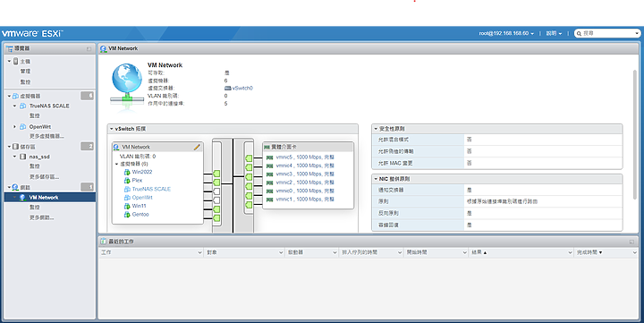The width and height of the screenshot is (644, 323).
Task: Expand the OpenWrt tree node
Action: tap(15, 126)
